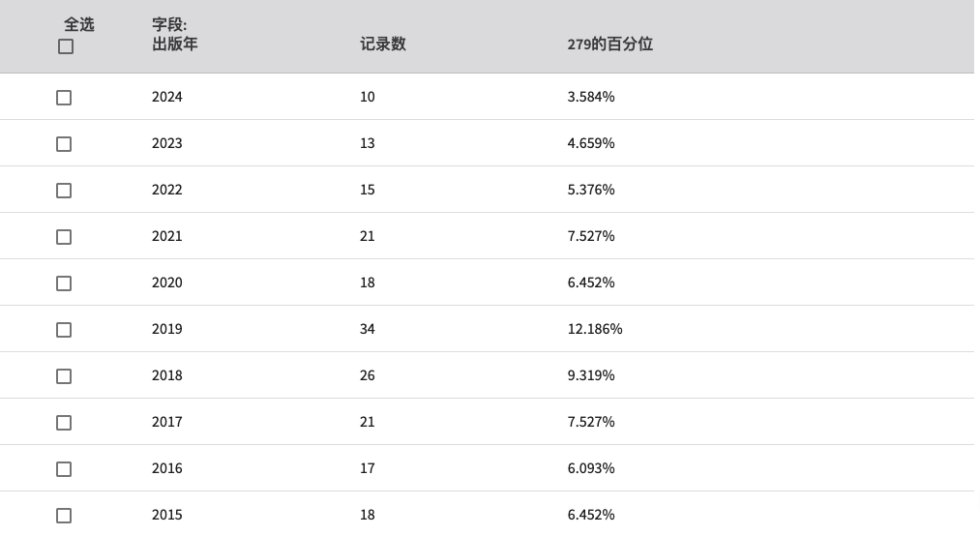Select the 2015 row checkbox
Image resolution: width=980 pixels, height=536 pixels.
64,516
